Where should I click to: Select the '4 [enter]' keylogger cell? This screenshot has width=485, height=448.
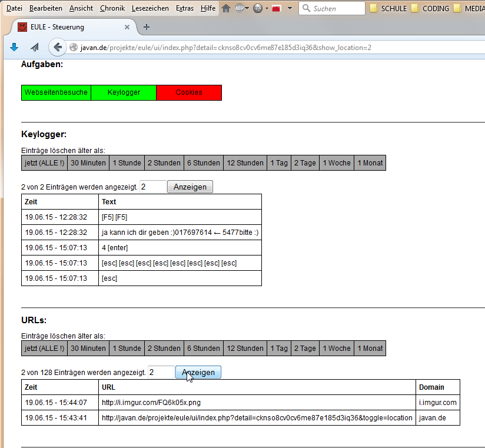point(180,248)
